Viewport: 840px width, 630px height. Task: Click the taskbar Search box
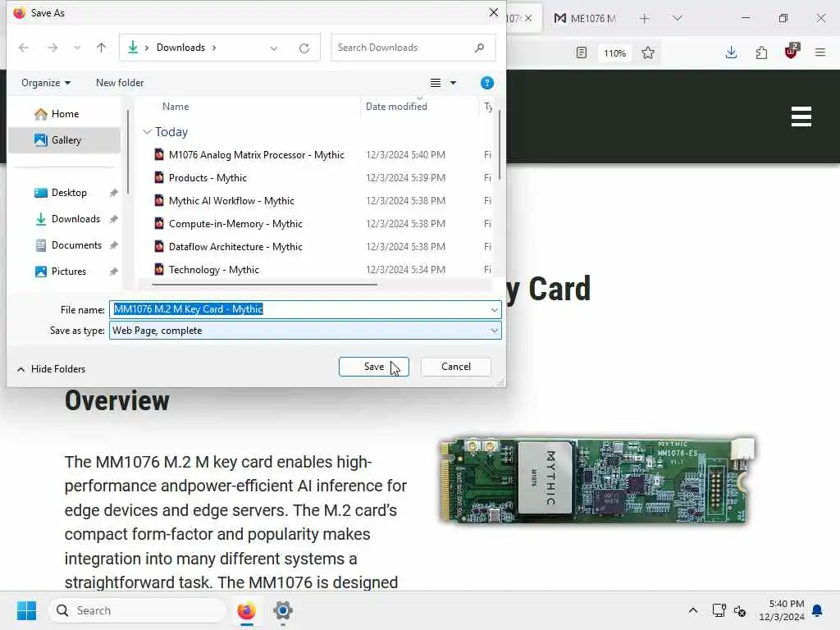click(x=137, y=610)
